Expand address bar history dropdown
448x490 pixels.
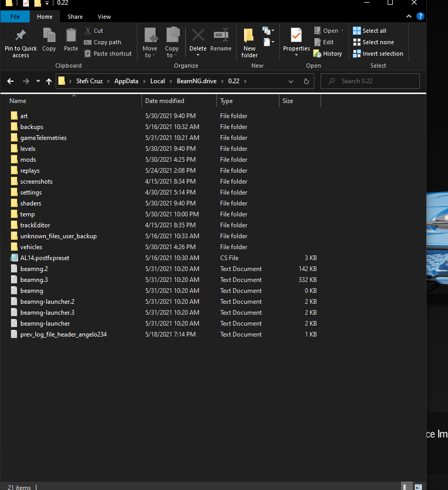pyautogui.click(x=291, y=82)
